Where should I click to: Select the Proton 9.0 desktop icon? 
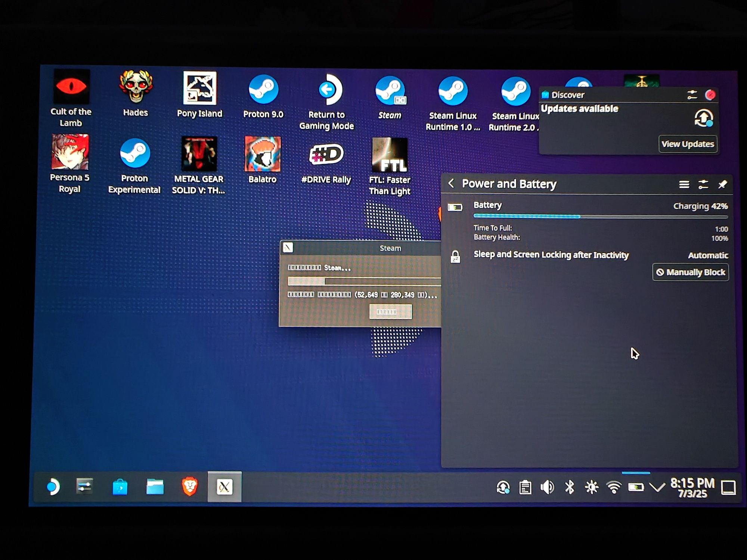263,96
